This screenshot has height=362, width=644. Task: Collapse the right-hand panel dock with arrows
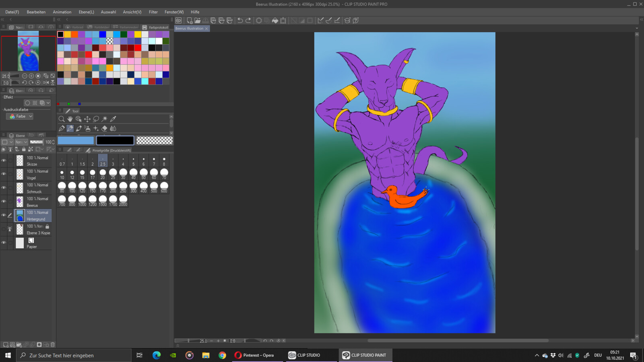[x=642, y=19]
